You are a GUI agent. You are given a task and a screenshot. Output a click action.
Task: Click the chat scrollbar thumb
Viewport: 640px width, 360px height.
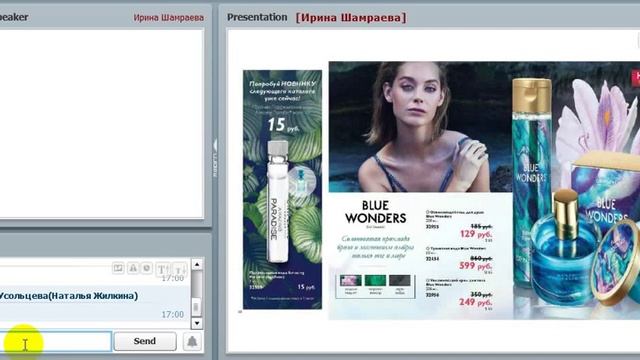point(196,306)
